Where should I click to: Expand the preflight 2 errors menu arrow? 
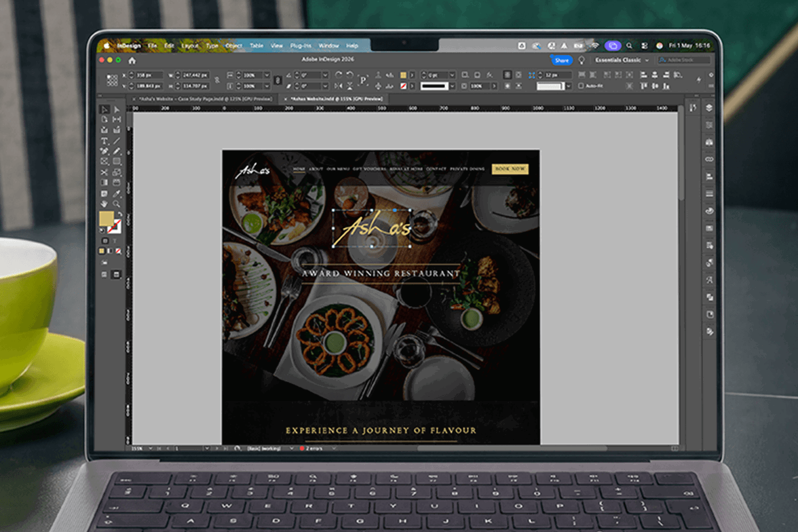click(x=334, y=449)
